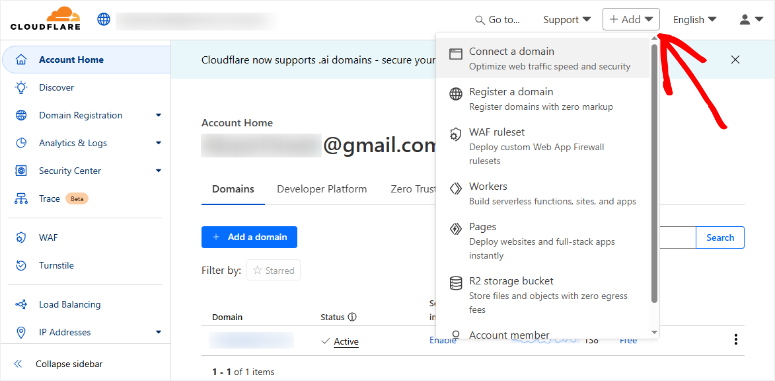The width and height of the screenshot is (775, 381).
Task: Click the Security Center icon
Action: (21, 170)
